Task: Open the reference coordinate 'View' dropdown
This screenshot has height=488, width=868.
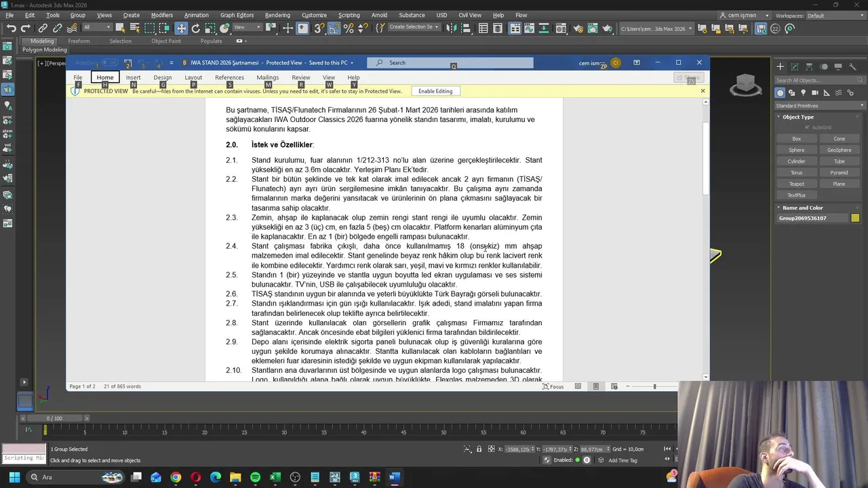Action: (x=247, y=27)
